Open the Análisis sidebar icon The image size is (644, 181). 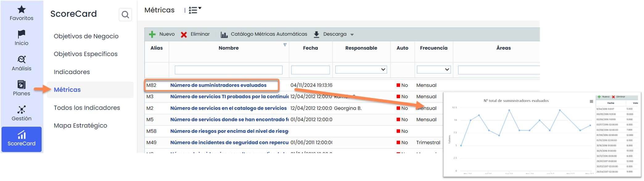pos(21,59)
